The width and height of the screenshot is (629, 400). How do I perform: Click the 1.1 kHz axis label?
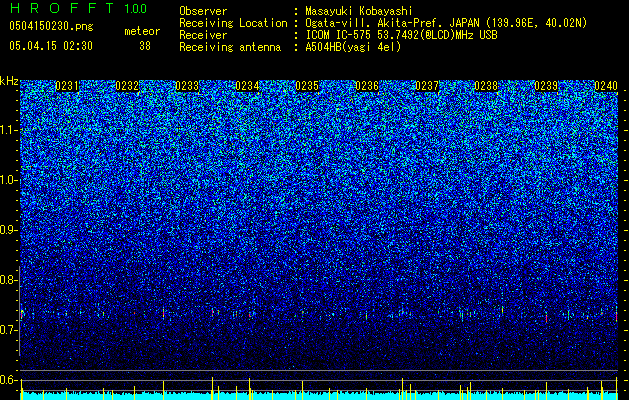tap(9, 130)
